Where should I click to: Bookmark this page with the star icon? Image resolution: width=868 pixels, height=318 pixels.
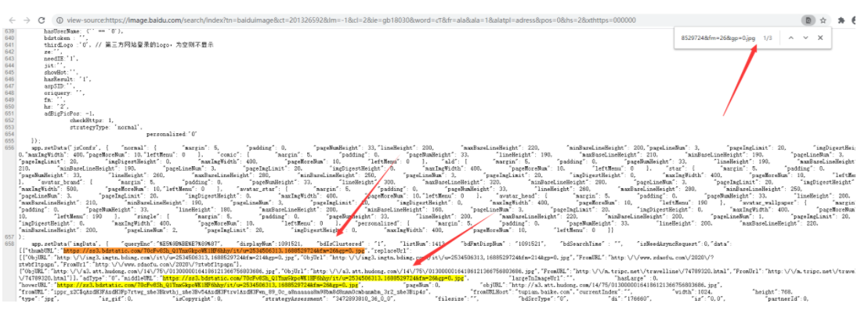pyautogui.click(x=824, y=20)
